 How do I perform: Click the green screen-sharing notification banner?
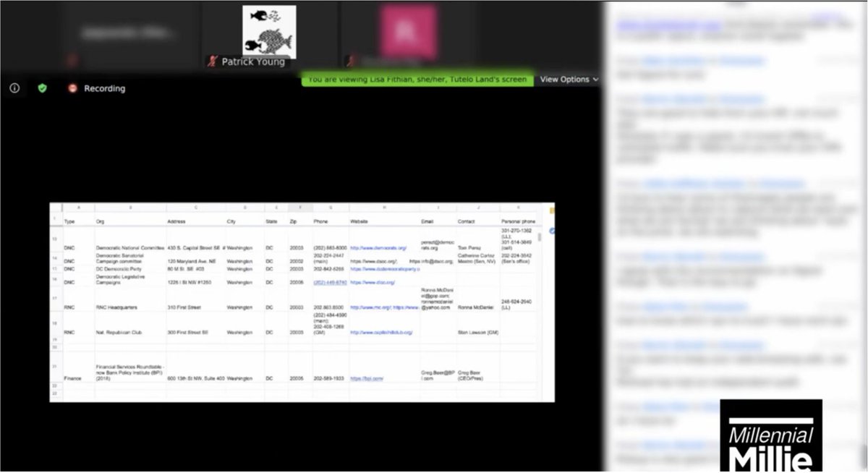coord(417,80)
